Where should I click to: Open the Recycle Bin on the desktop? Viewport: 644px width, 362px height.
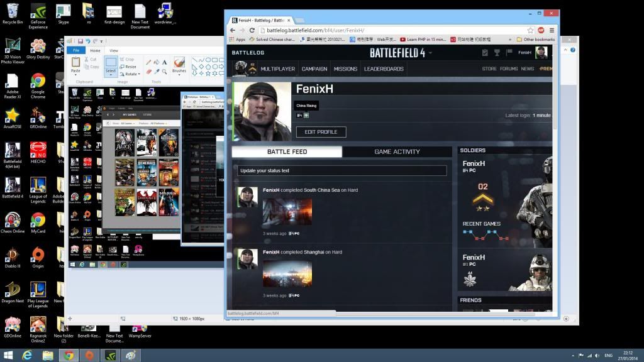[x=13, y=14]
